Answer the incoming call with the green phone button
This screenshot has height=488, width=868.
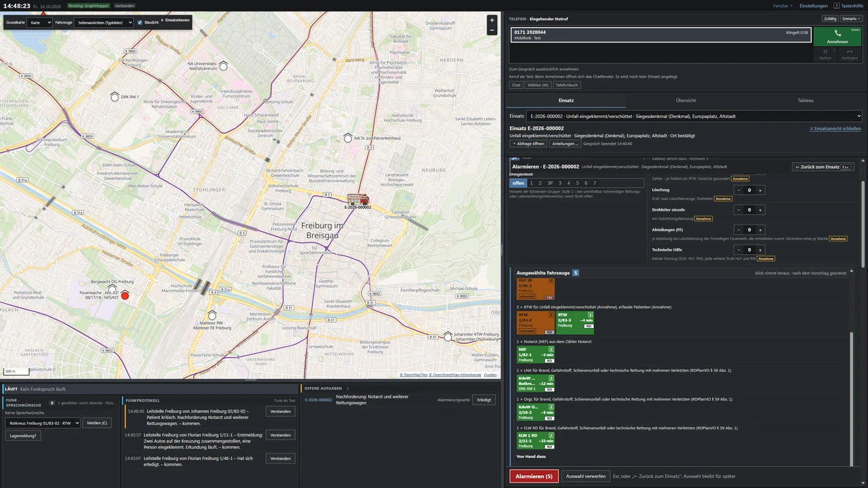[837, 37]
